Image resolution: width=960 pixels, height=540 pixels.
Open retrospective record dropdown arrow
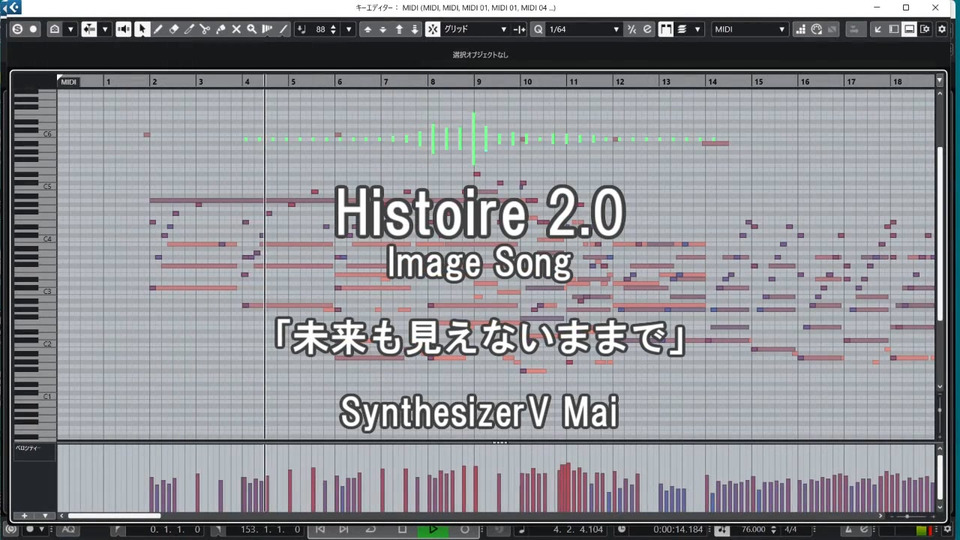tap(70, 29)
